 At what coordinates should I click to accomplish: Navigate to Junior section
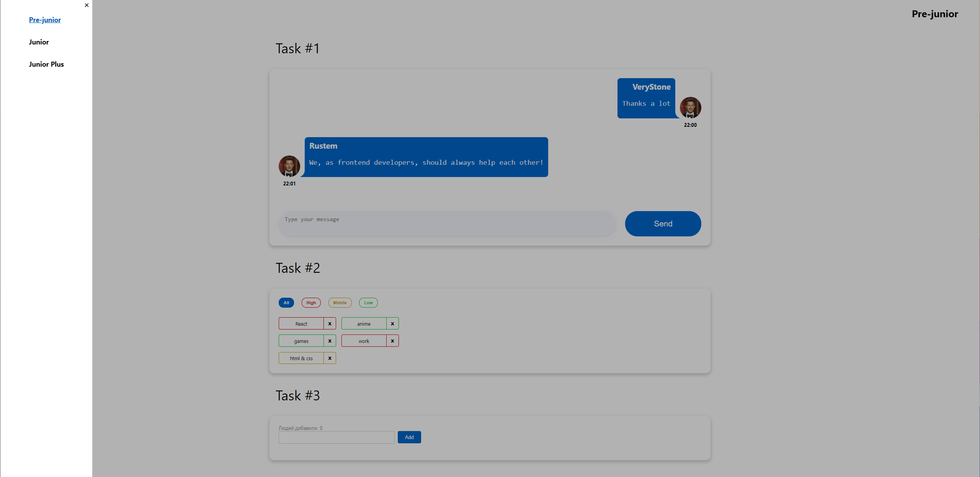point(39,42)
